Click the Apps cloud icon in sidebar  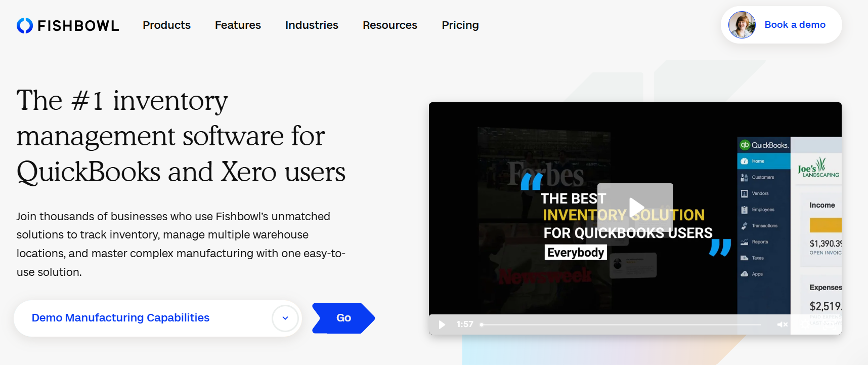744,274
